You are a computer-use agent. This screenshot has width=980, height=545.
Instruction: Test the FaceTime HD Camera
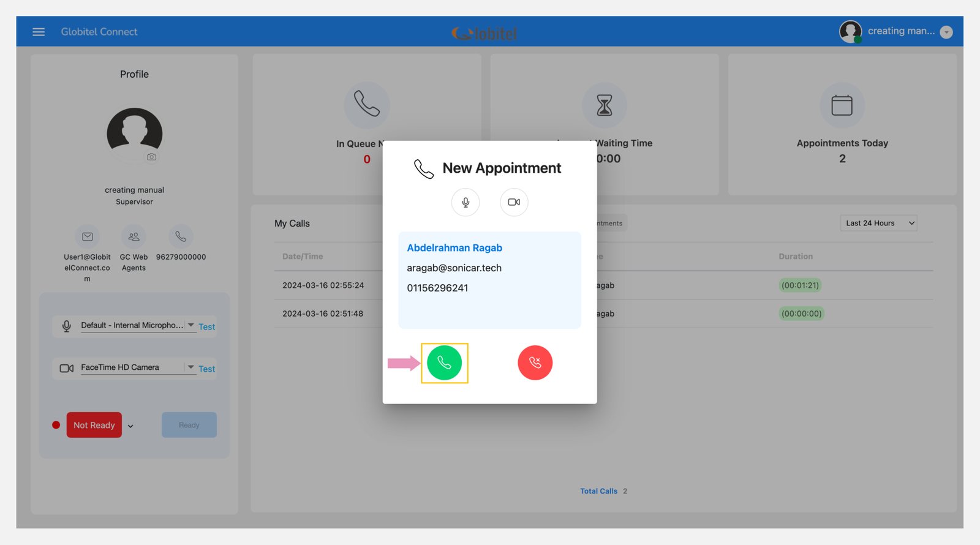(x=207, y=369)
